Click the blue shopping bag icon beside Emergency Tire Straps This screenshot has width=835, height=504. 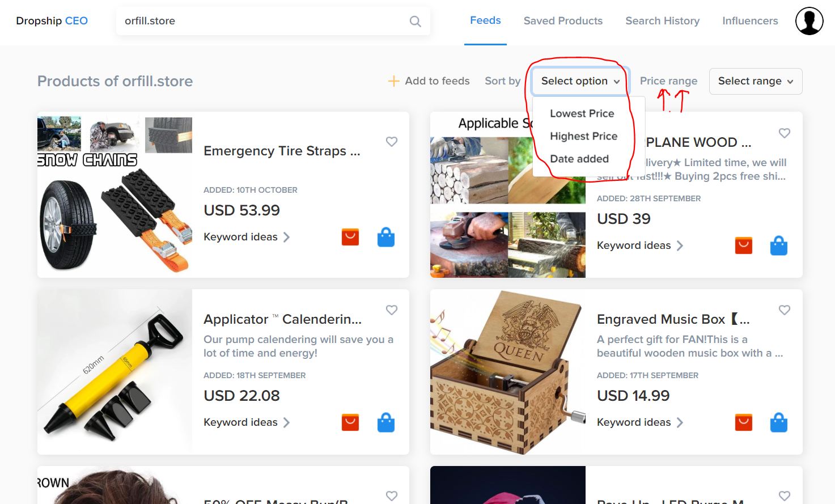[386, 237]
